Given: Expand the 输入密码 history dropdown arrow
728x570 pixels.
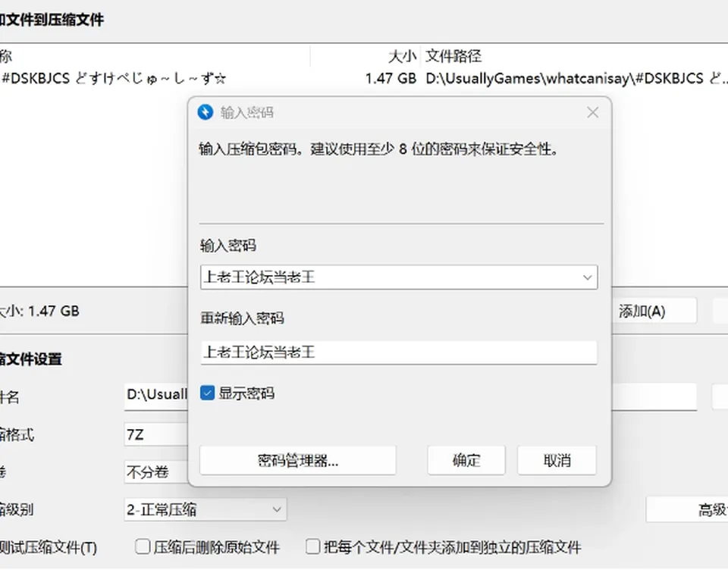Looking at the screenshot, I should [x=587, y=277].
